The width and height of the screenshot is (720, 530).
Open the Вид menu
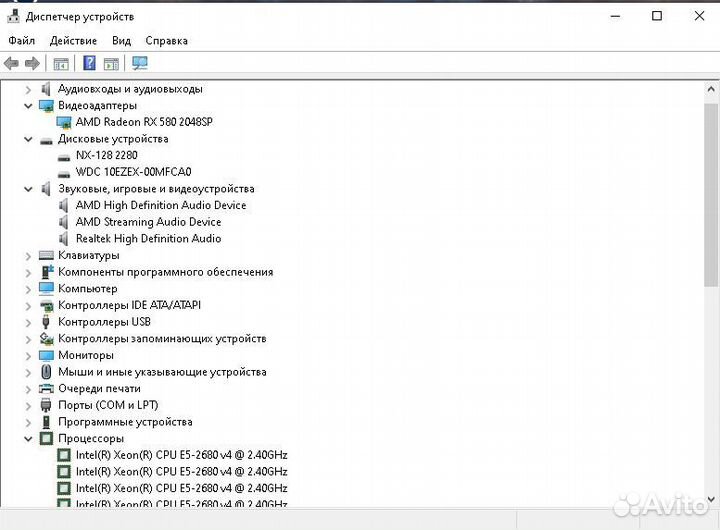121,41
